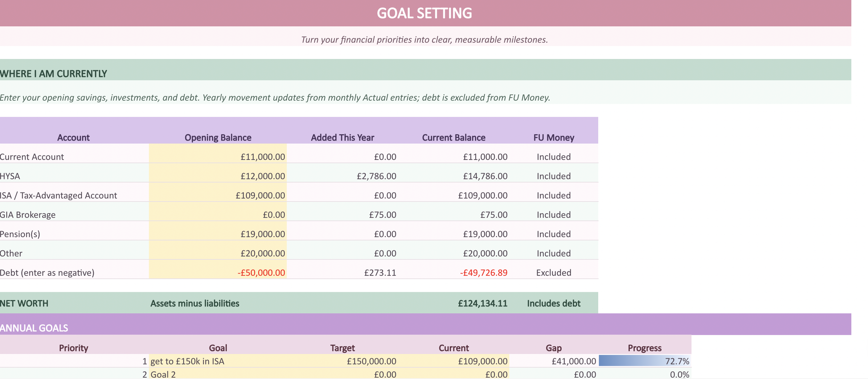Edit goal 1 current value £109,000.00
Viewport: 868px width, 379px height.
(453, 361)
